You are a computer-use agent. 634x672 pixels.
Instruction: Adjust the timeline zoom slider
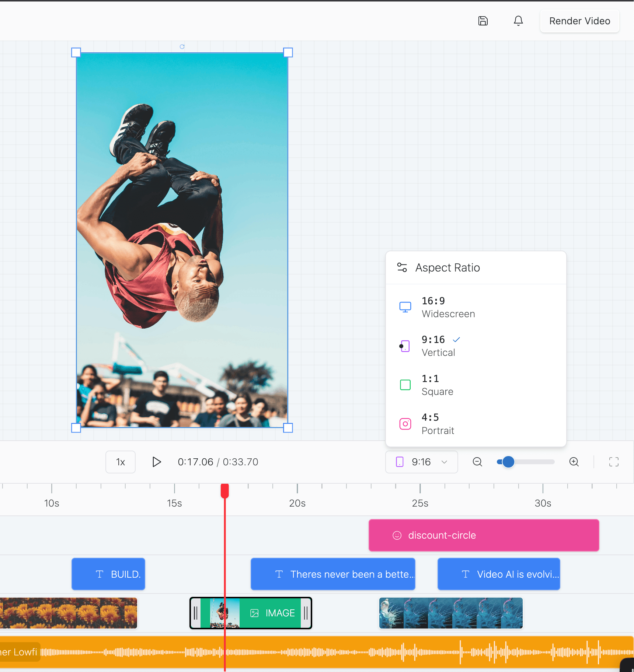coord(508,462)
